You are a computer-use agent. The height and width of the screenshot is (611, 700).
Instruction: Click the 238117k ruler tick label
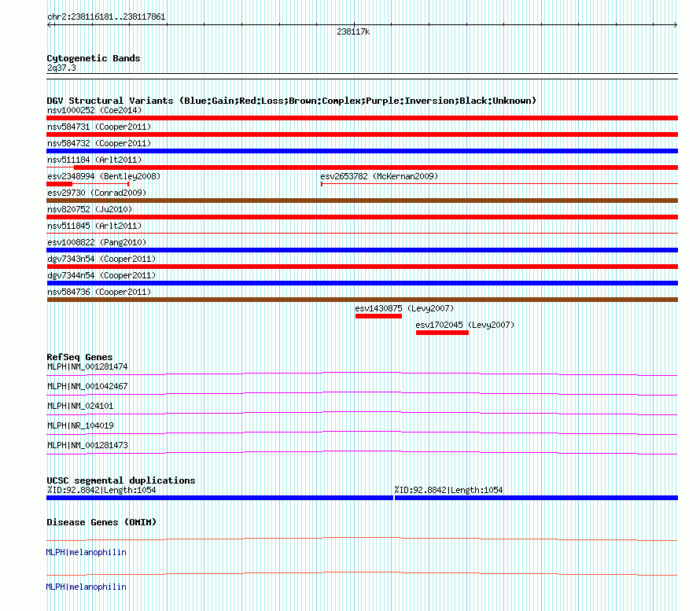(x=353, y=32)
